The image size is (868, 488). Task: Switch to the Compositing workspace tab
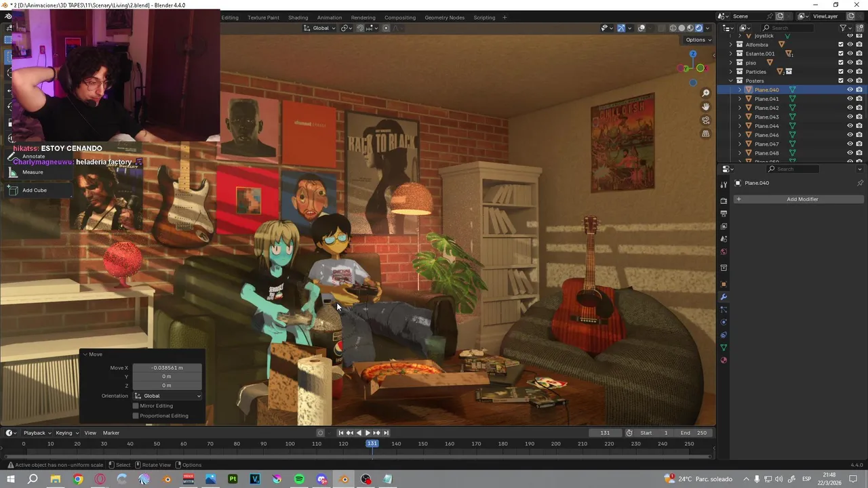(x=400, y=18)
